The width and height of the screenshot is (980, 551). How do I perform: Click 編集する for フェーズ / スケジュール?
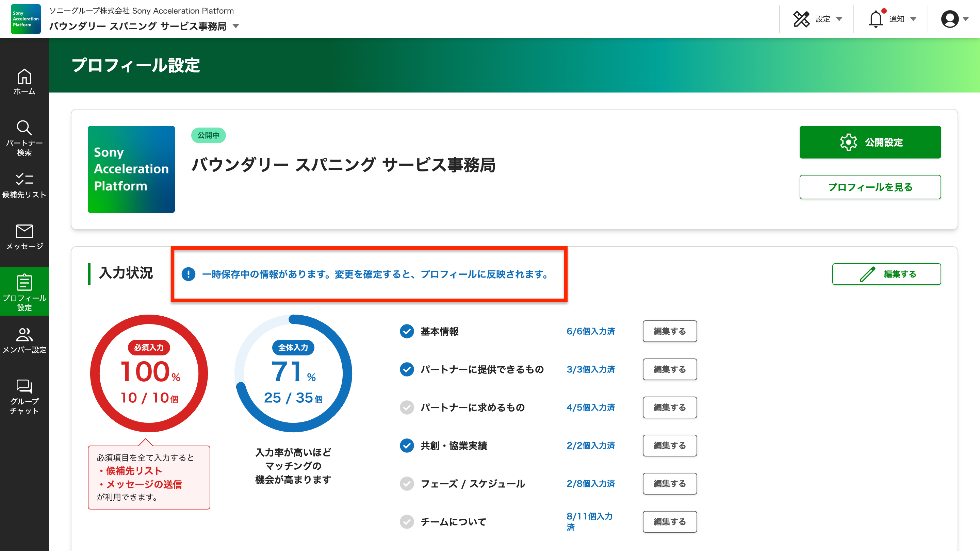click(670, 483)
